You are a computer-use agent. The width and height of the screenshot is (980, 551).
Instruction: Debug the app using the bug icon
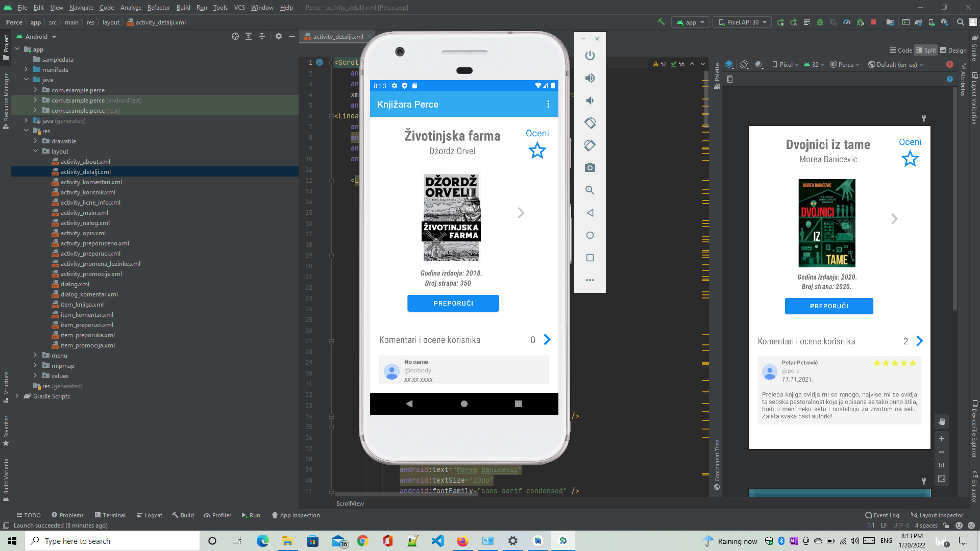click(x=820, y=22)
